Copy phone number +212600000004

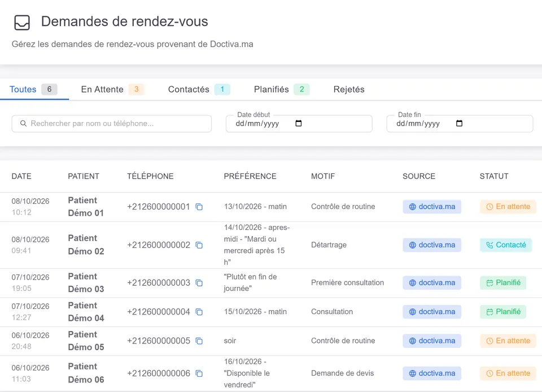click(x=199, y=312)
